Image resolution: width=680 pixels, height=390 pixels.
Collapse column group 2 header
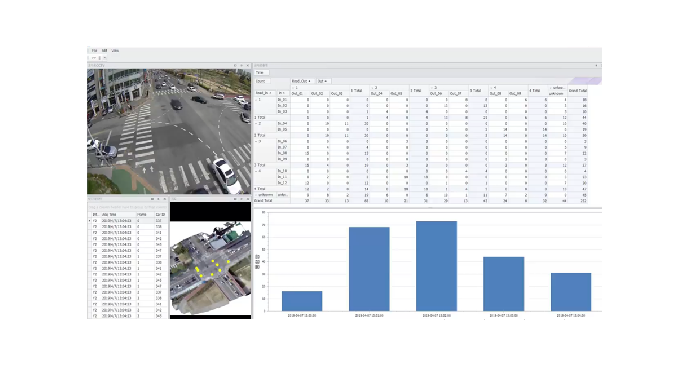(373, 88)
